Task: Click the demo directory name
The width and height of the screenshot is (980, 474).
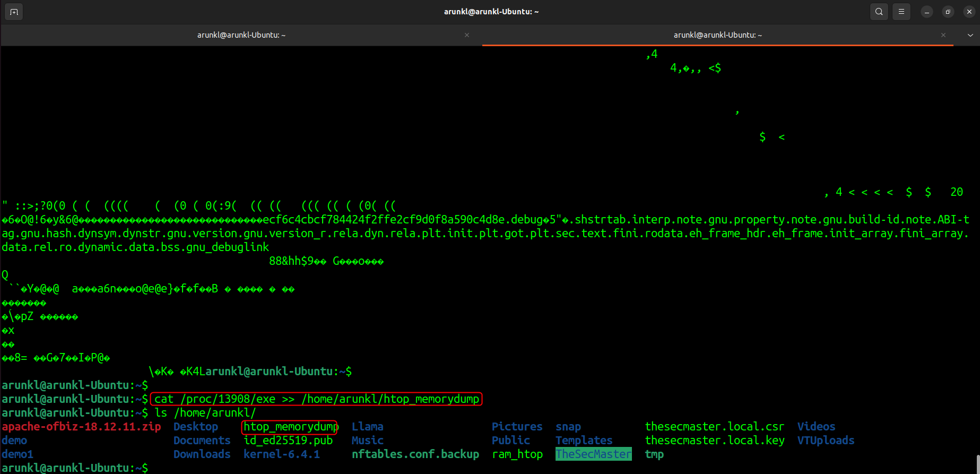Action: [14, 441]
